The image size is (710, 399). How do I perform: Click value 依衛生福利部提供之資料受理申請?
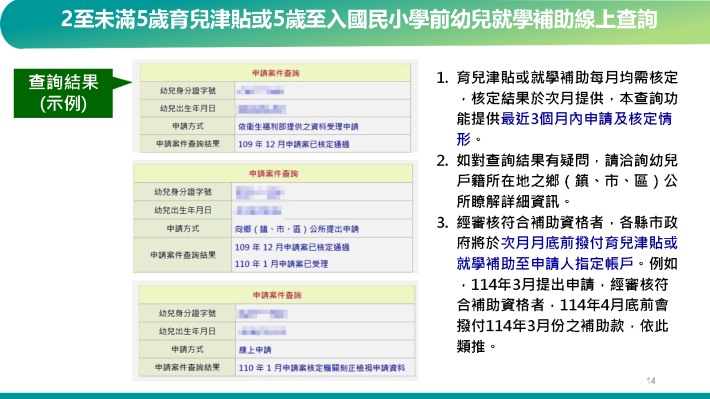[x=298, y=127]
